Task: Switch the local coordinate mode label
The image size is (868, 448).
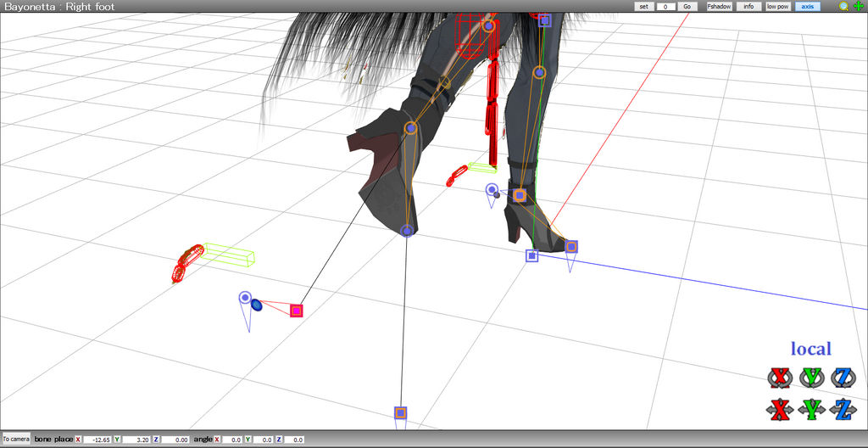Action: point(811,349)
